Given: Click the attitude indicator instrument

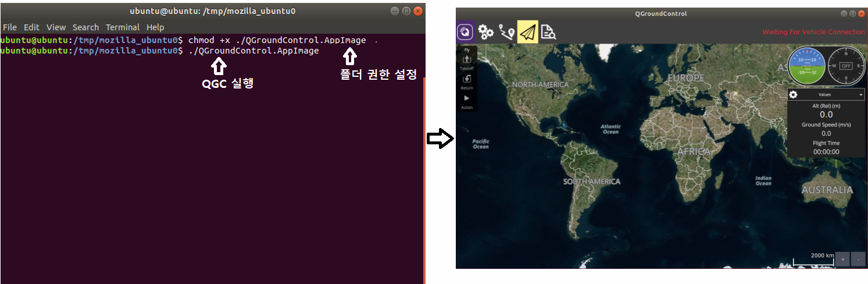Looking at the screenshot, I should (806, 66).
